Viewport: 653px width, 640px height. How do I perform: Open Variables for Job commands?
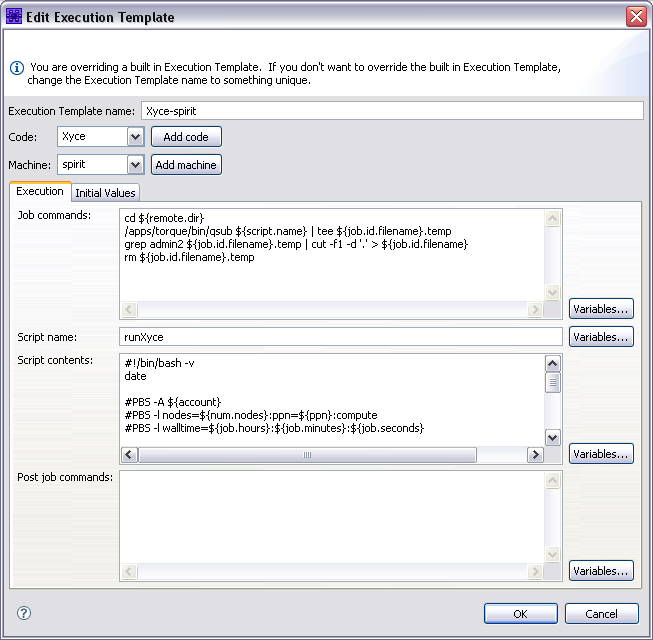pos(601,309)
